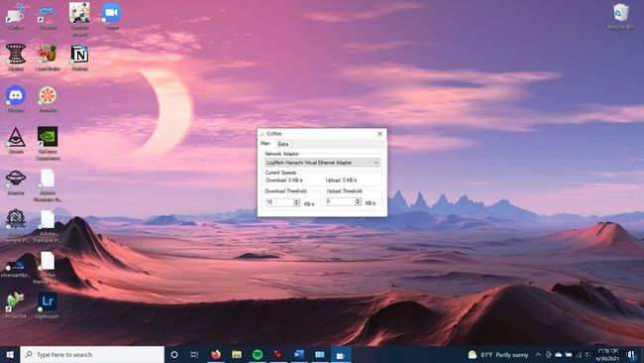Open Cortana from the taskbar
644x363 pixels.
174,354
